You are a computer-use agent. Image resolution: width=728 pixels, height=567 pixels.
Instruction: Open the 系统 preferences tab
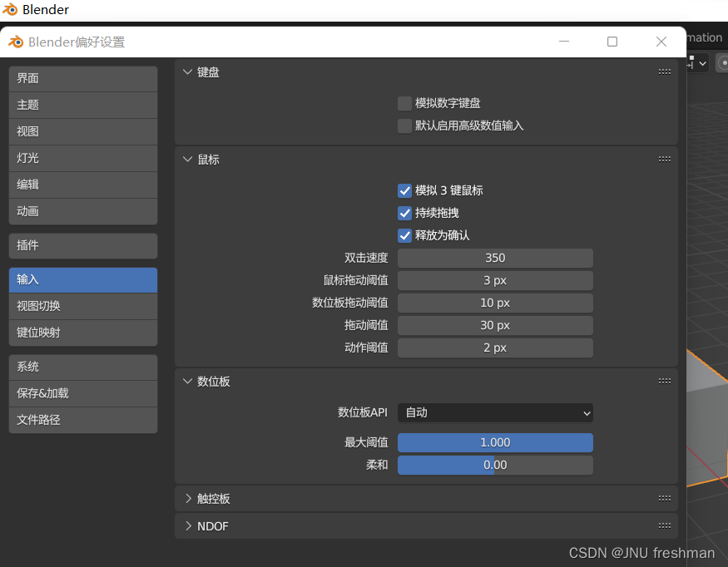[x=83, y=367]
